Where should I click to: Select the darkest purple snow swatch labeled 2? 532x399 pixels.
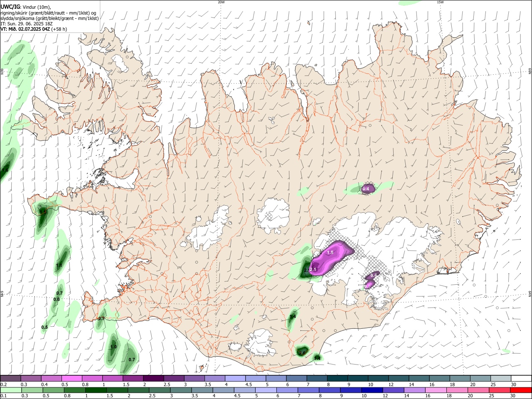coord(153,379)
